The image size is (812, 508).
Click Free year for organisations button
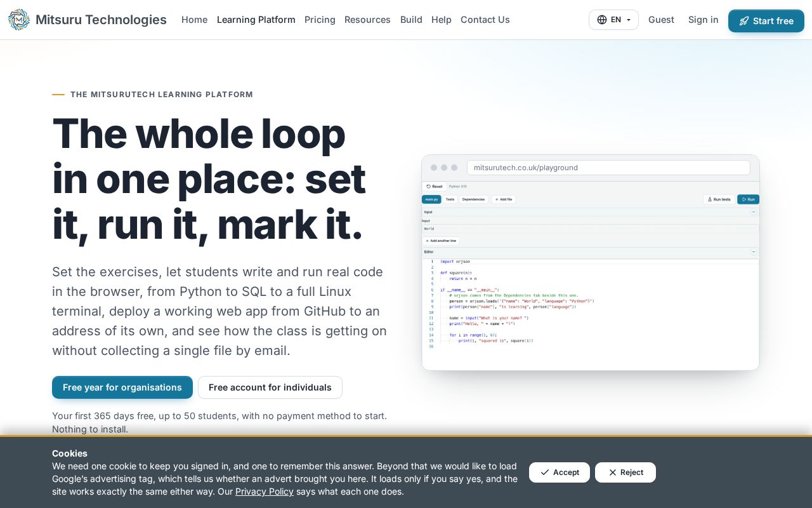(122, 387)
